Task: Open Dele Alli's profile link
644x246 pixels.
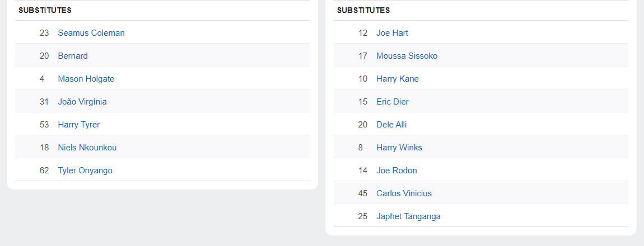Action: 391,125
